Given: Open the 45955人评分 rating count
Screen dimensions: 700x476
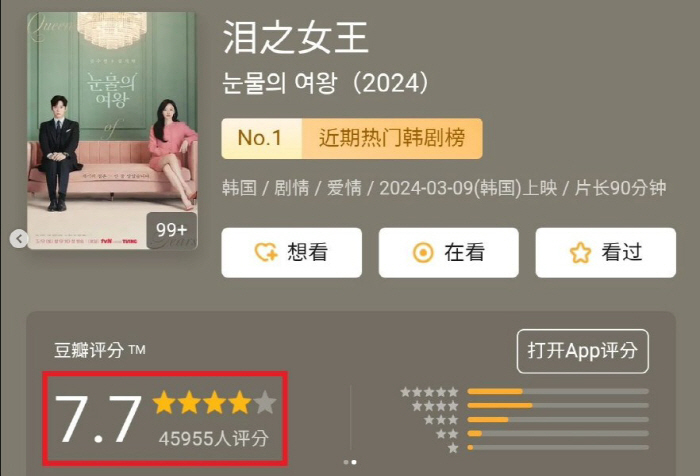Looking at the screenshot, I should pyautogui.click(x=214, y=439).
